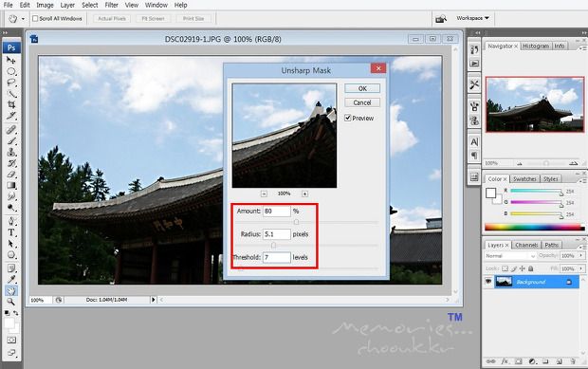Click the Fit Screen button
The width and height of the screenshot is (588, 369).
(153, 18)
